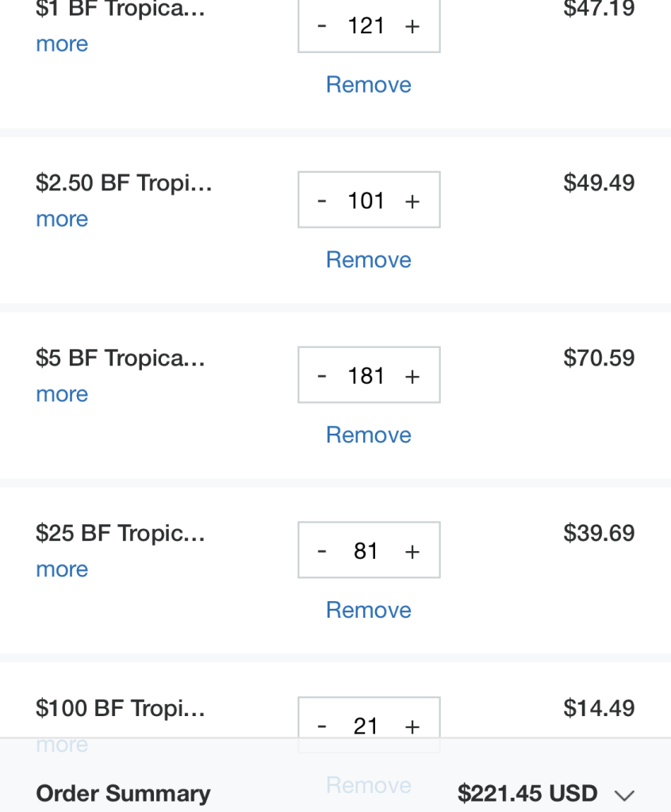Increase quantity of $1 BF Tropical item
The height and width of the screenshot is (812, 671).
pos(412,26)
